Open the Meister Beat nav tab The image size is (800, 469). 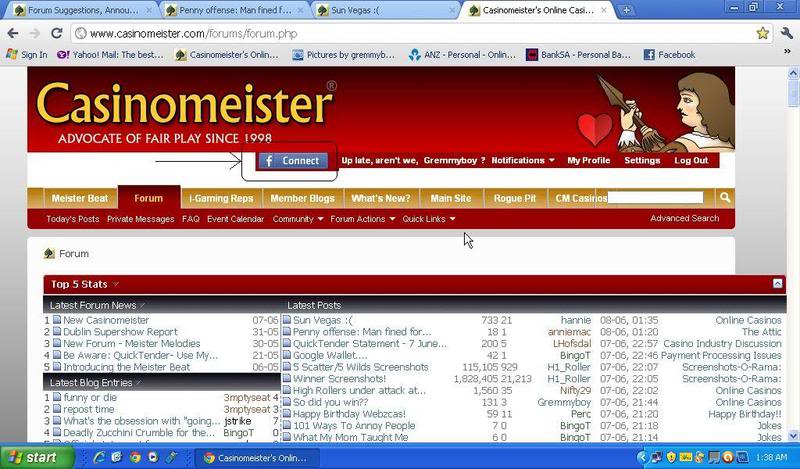(80, 199)
